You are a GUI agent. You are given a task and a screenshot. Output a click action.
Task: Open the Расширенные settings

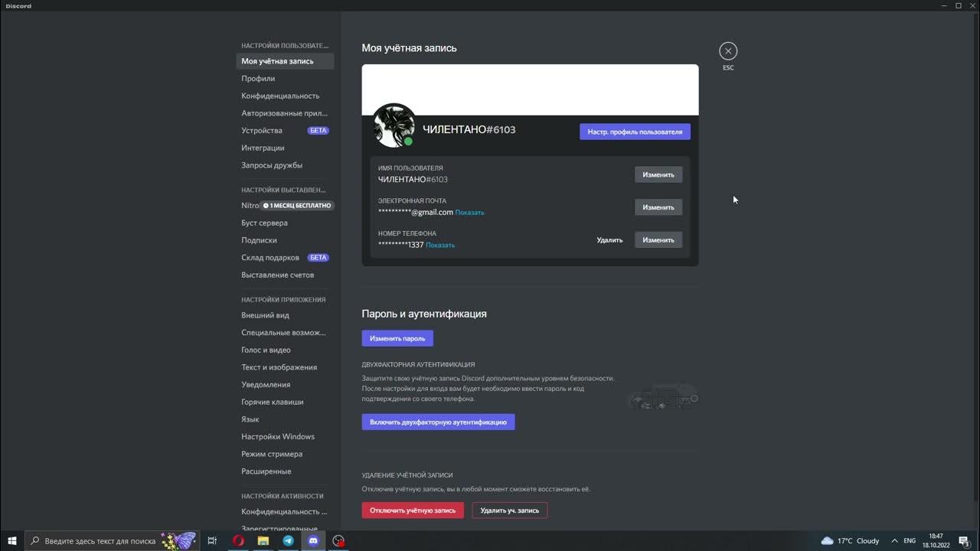point(285,471)
